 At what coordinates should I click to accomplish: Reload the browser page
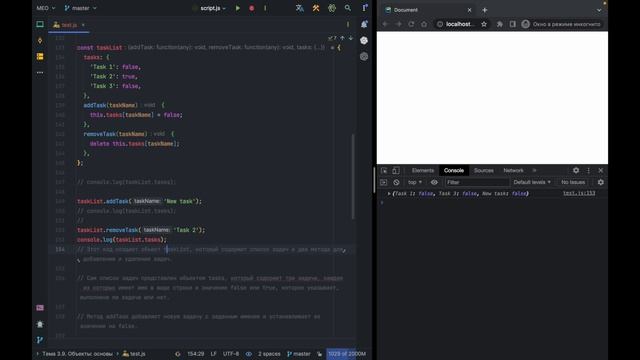click(411, 24)
